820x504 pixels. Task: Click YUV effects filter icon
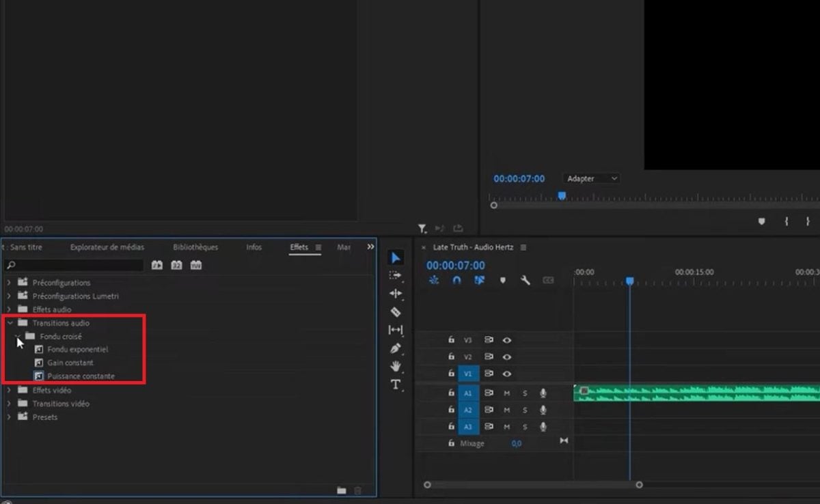[x=196, y=265]
